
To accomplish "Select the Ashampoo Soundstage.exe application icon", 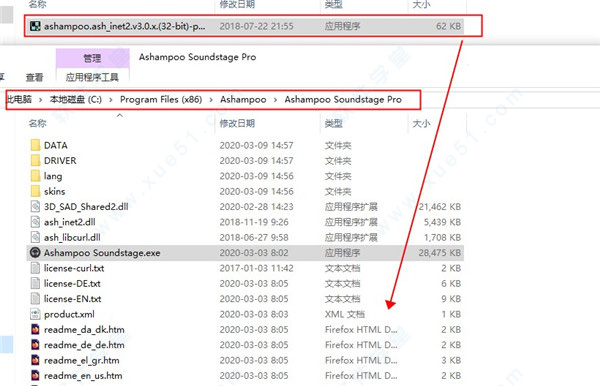I will coord(35,253).
